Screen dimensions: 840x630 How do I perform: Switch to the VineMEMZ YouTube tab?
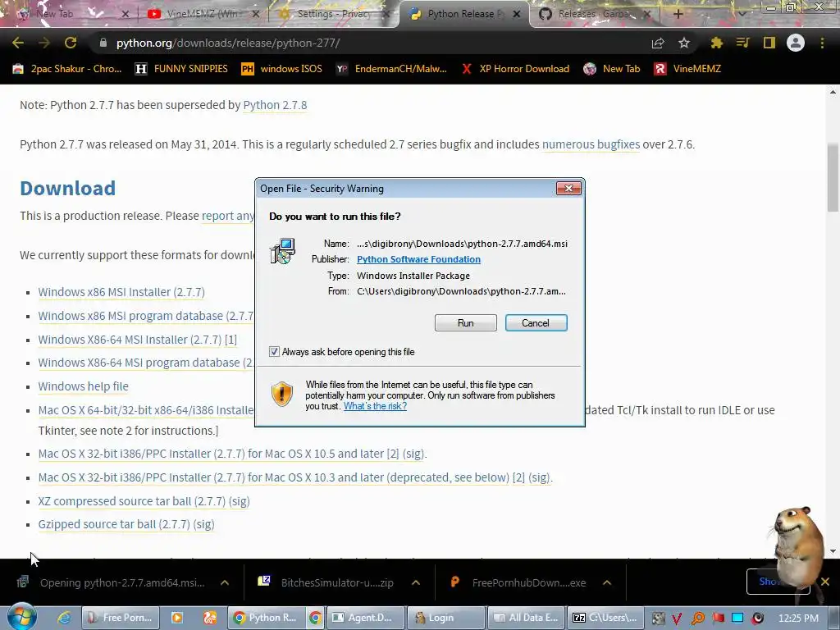(x=203, y=14)
